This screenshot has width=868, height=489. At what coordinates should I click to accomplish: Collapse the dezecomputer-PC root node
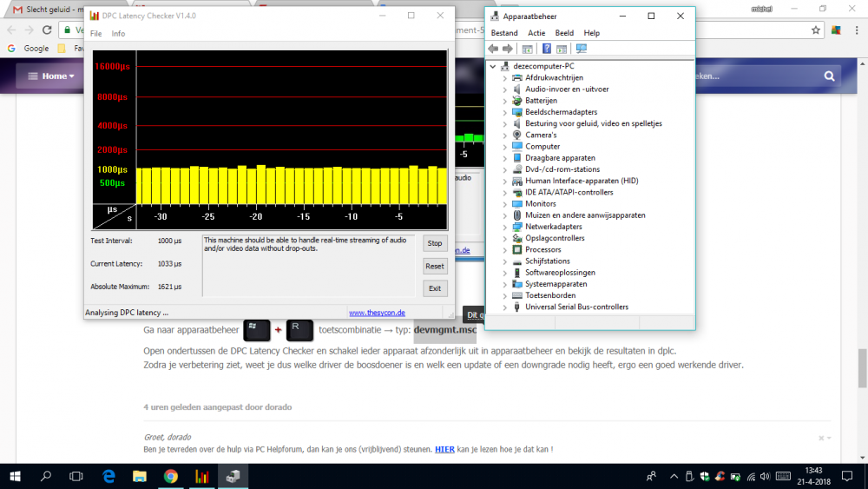[x=493, y=66]
